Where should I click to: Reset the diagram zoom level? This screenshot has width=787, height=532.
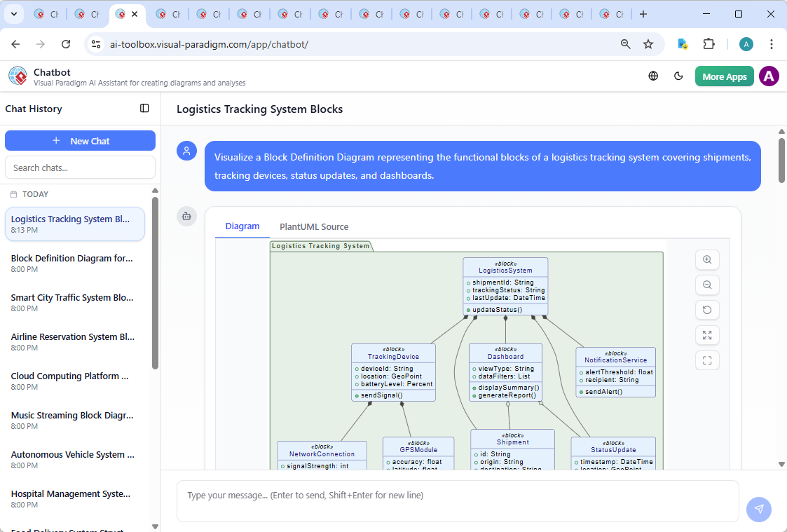(x=707, y=310)
